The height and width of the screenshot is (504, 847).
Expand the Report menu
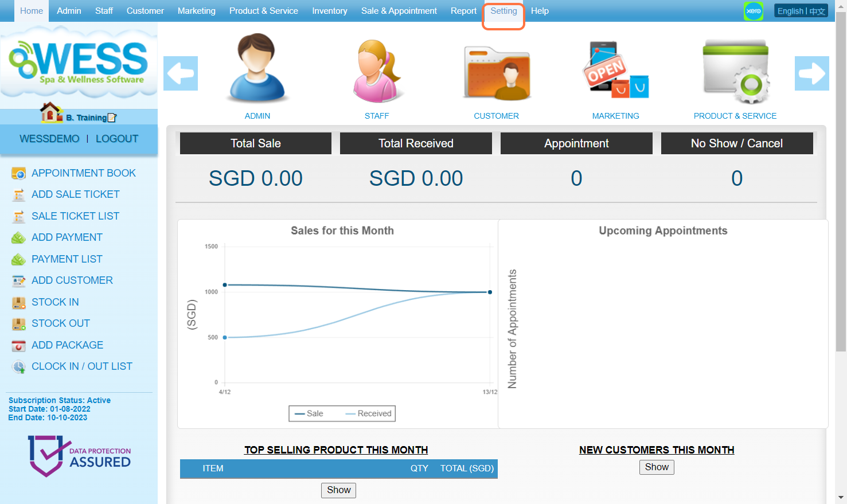463,11
